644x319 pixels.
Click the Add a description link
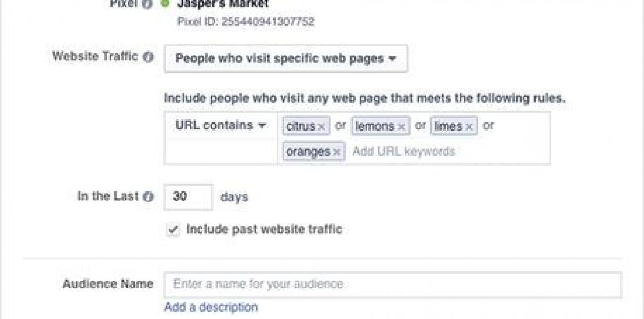point(211,307)
